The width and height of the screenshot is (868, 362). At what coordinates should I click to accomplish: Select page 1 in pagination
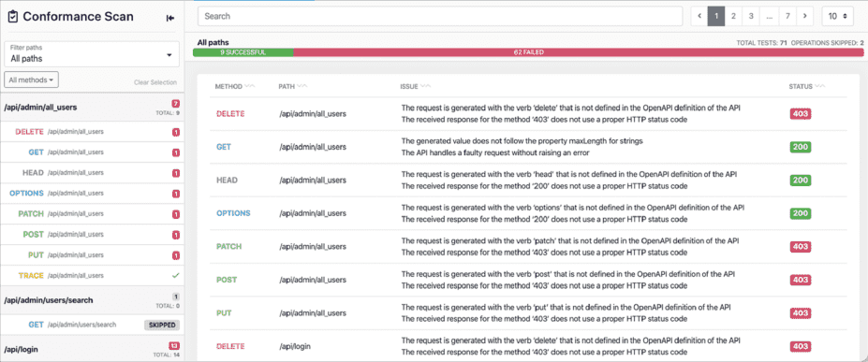click(x=716, y=16)
